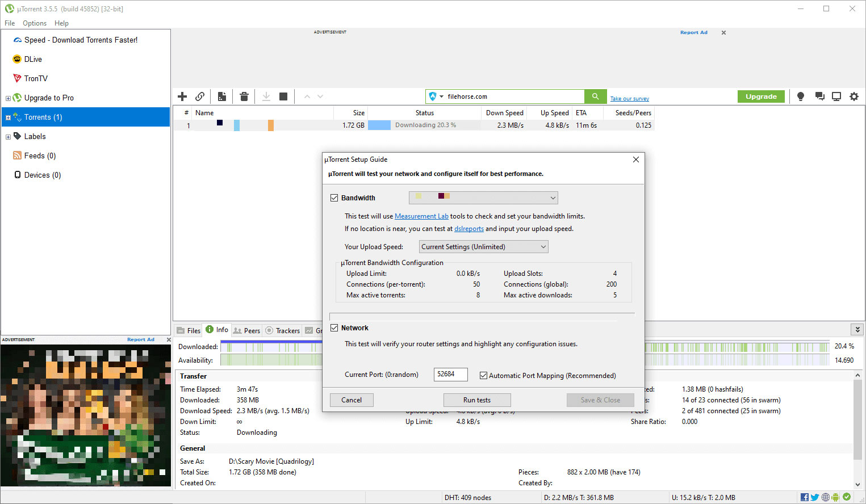Click the Add Torrent plus icon
Viewport: 866px width, 504px height.
(182, 96)
